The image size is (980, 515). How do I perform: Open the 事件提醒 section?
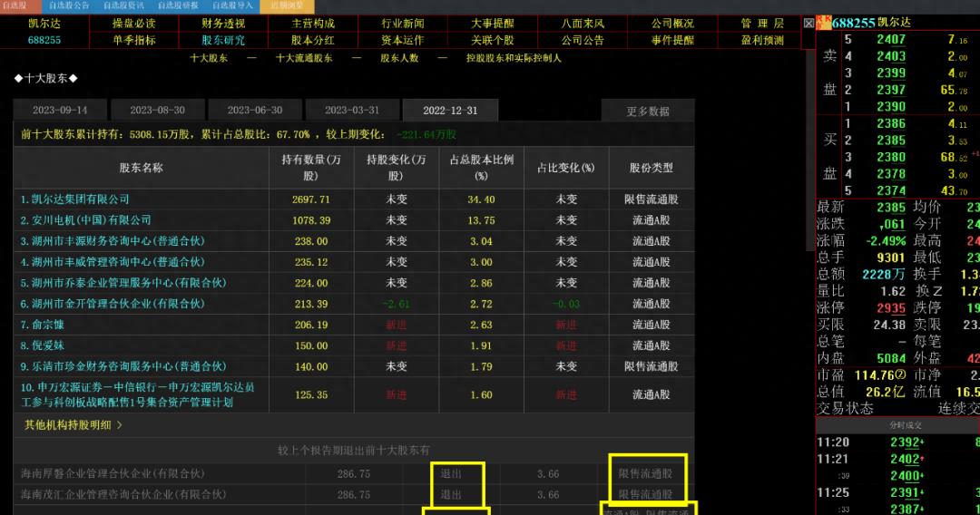[x=672, y=40]
